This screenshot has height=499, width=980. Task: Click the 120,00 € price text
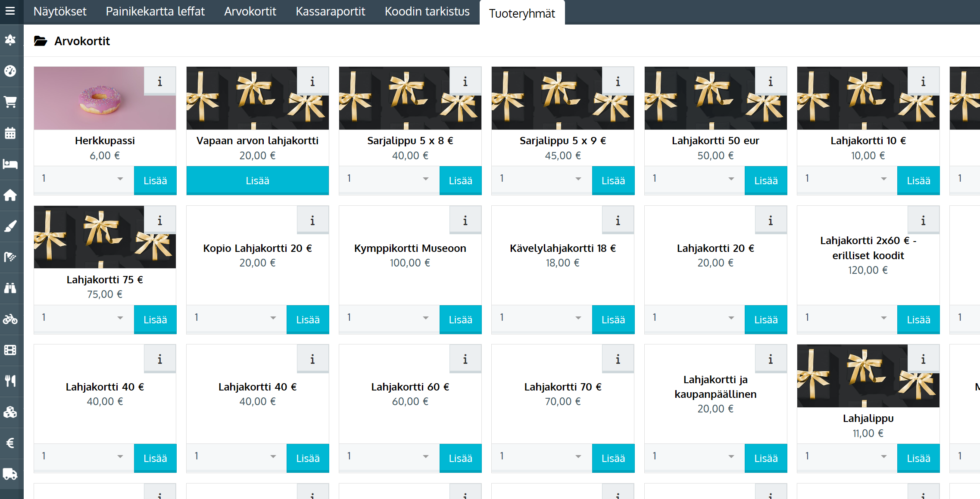pos(868,270)
